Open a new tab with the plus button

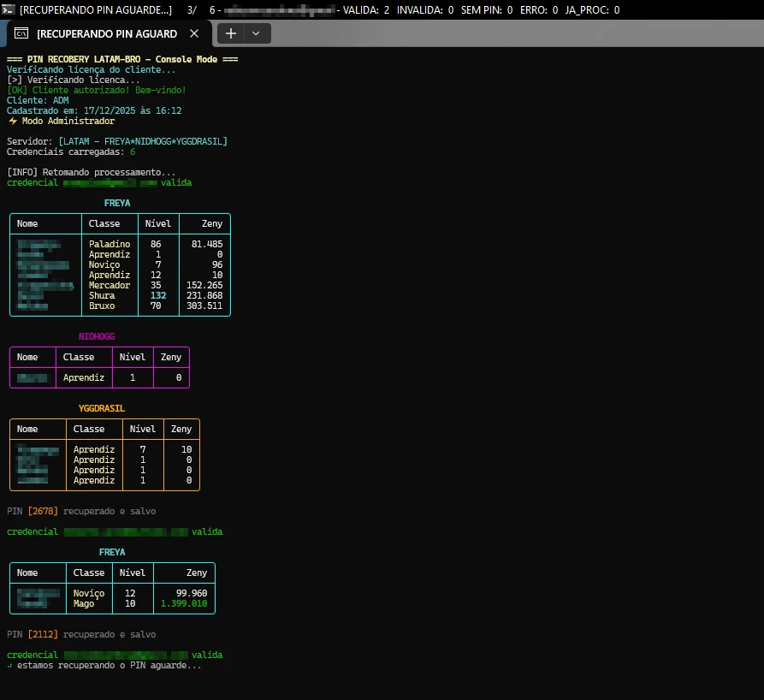click(230, 33)
